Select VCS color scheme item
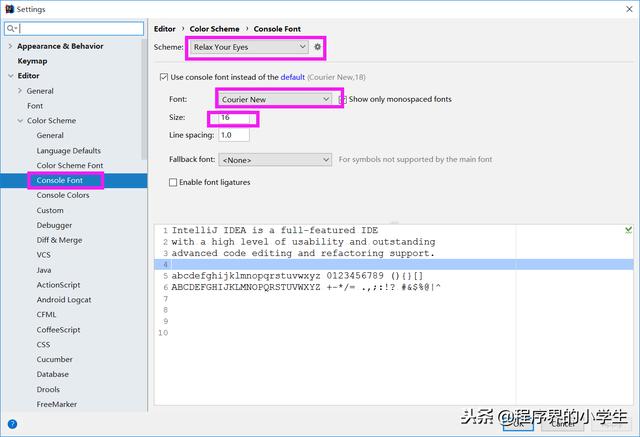640x437 pixels. [44, 255]
